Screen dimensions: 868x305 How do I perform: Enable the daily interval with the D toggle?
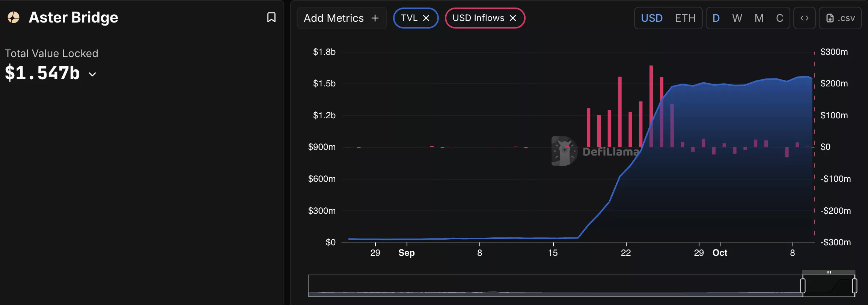(716, 18)
